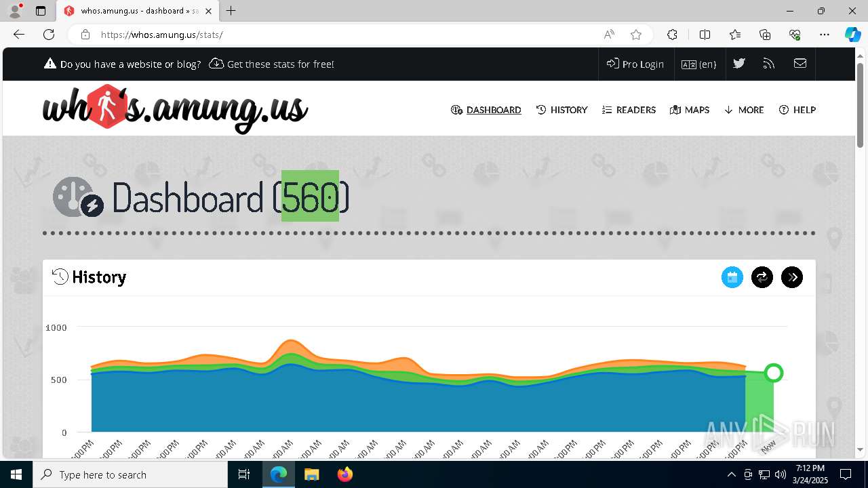Screen dimensions: 868x488
Task: Open the Copilot sidebar
Action: (852, 35)
